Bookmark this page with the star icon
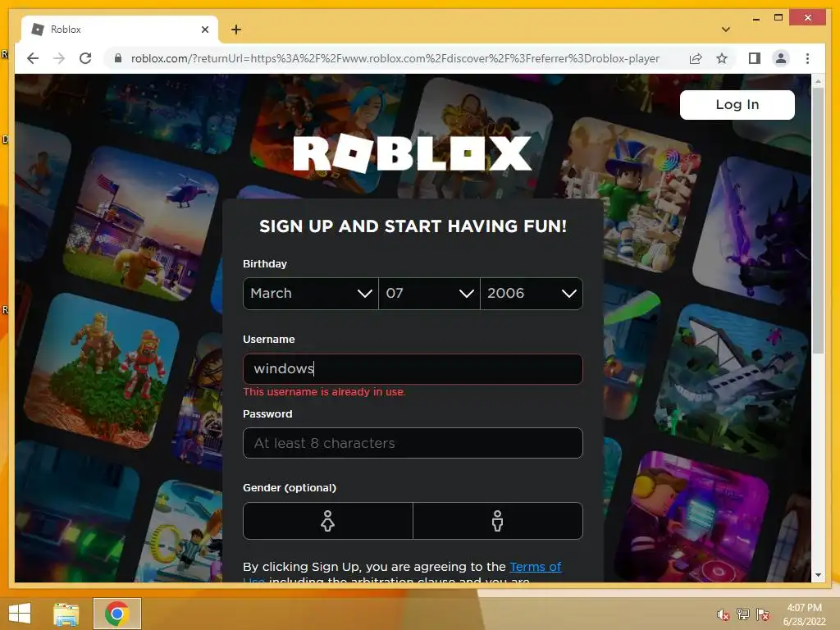 (x=722, y=58)
